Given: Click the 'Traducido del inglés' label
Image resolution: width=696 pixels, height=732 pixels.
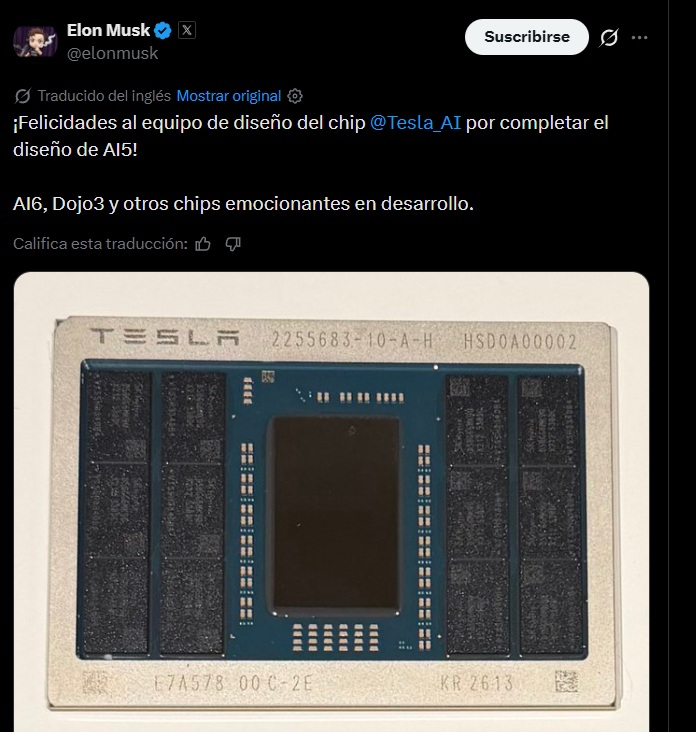Looking at the screenshot, I should [103, 96].
